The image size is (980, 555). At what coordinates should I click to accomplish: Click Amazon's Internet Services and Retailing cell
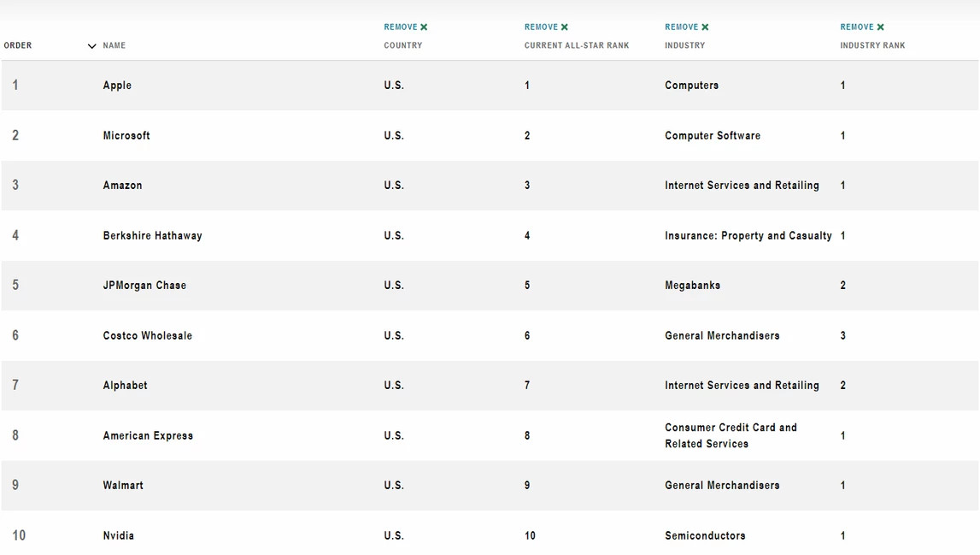tap(742, 186)
